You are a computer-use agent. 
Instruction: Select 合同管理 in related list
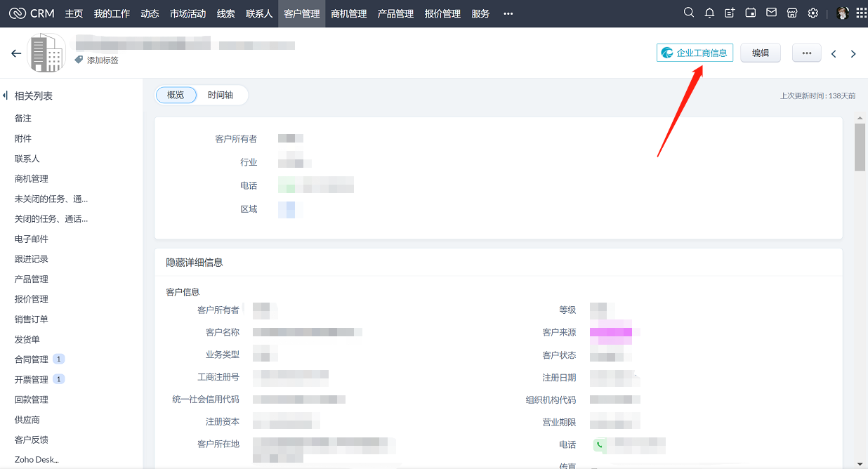[32, 359]
